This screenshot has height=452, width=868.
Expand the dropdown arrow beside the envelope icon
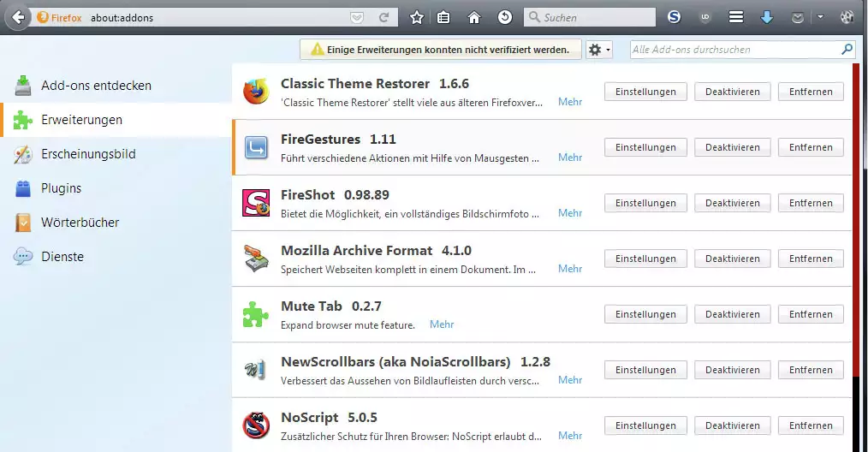click(x=820, y=17)
